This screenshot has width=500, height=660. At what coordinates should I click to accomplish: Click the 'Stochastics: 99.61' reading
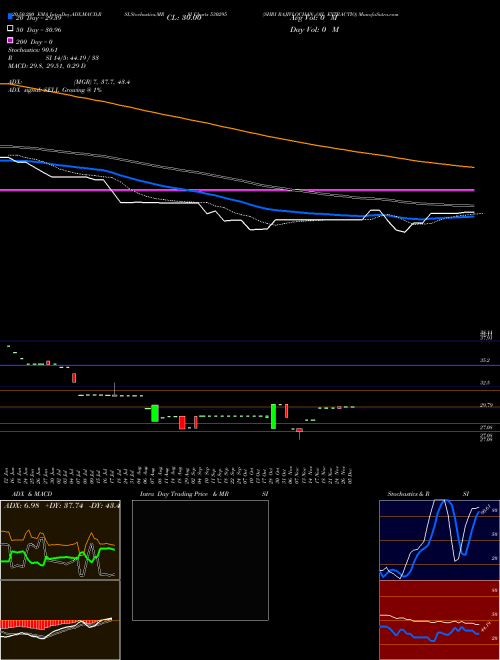[x=32, y=50]
